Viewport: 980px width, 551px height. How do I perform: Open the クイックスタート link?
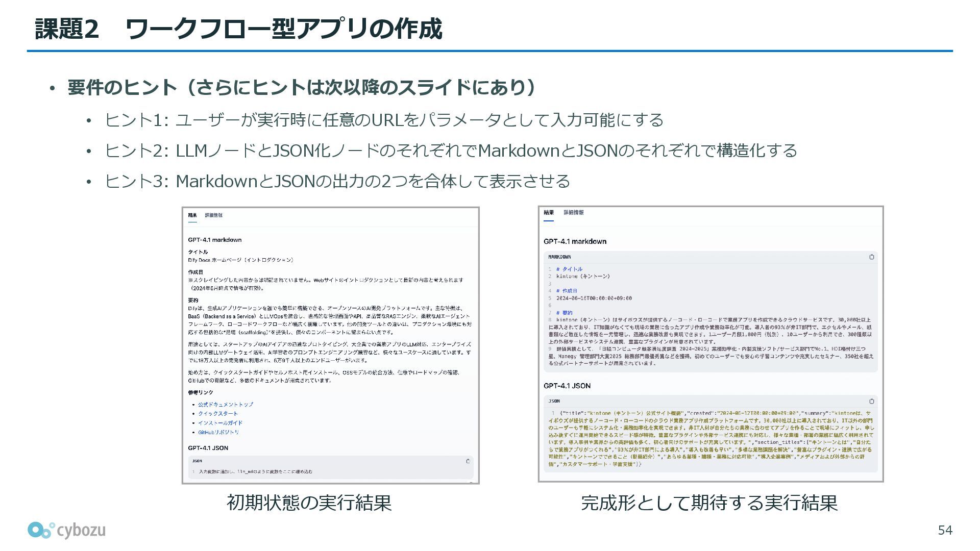218,414
